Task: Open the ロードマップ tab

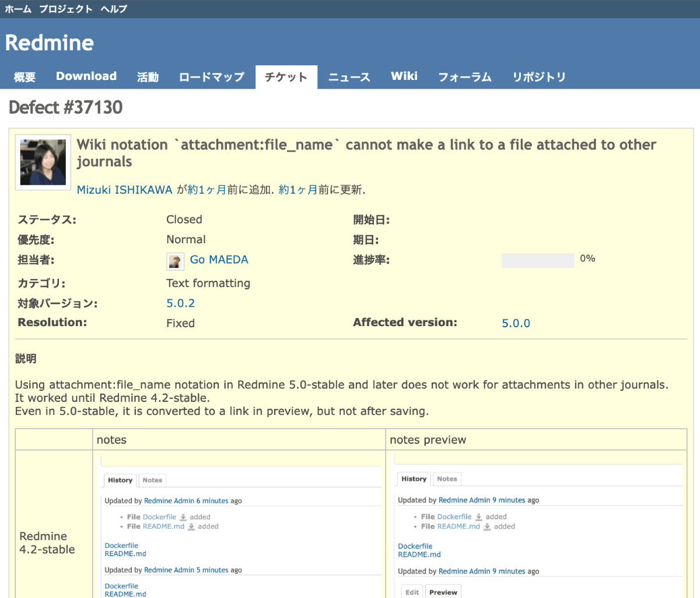Action: click(212, 77)
